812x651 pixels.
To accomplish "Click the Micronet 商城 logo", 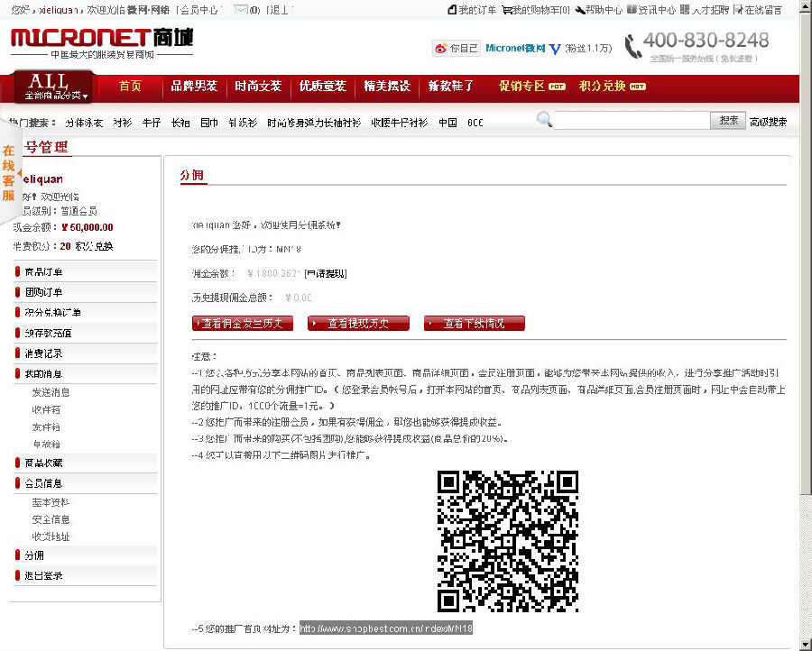I will (x=101, y=42).
